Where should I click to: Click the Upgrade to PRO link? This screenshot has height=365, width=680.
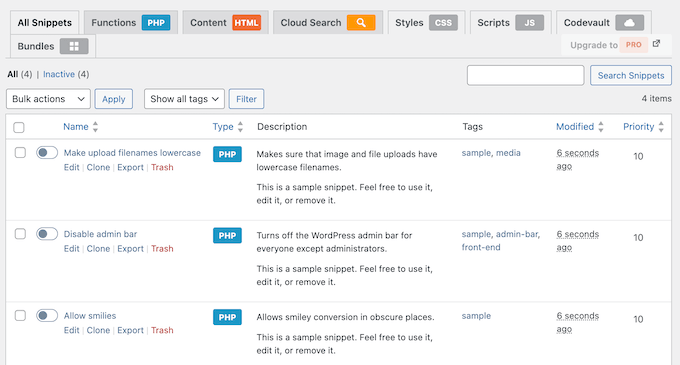[615, 45]
